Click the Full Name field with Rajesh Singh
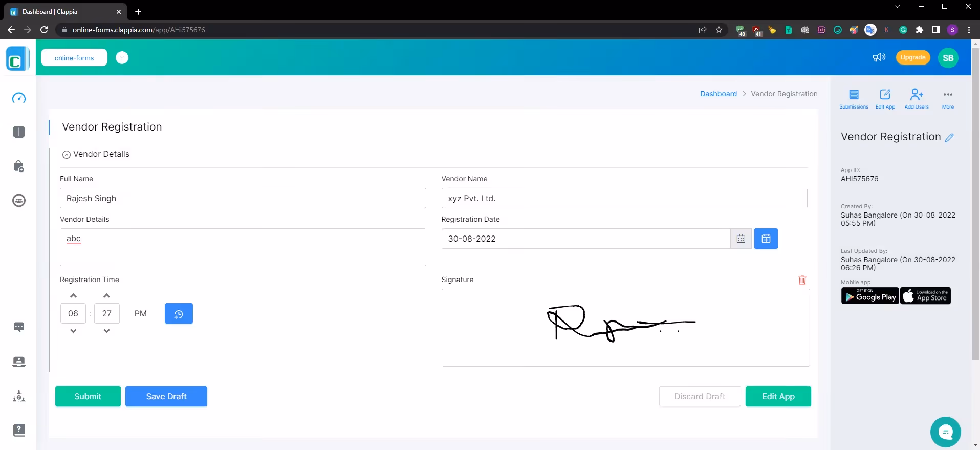 243,198
